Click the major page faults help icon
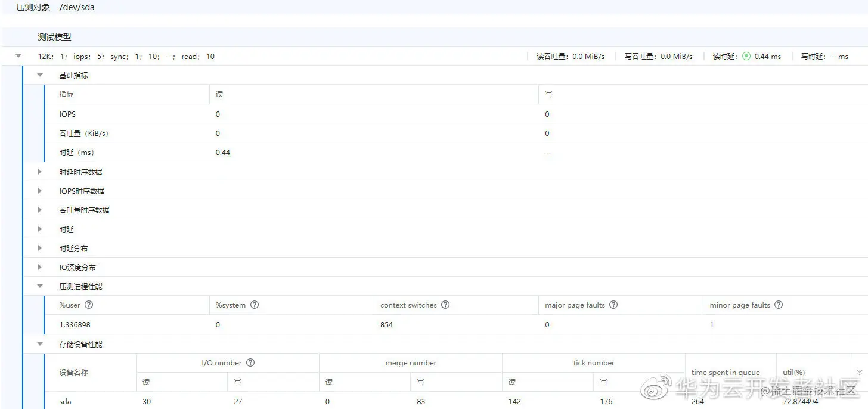This screenshot has width=868, height=409. [x=615, y=305]
